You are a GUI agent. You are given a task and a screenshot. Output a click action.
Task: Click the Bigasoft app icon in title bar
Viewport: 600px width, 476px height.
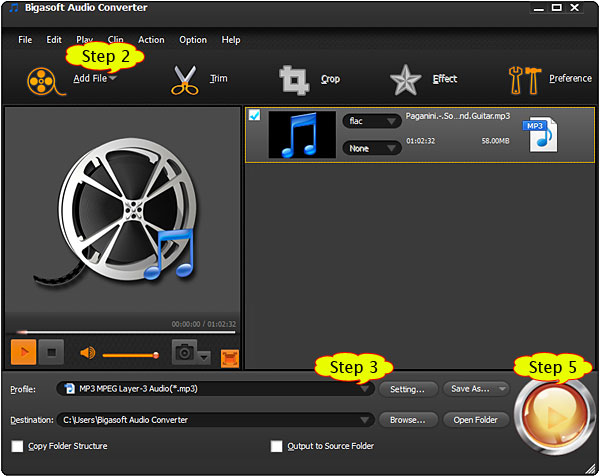(14, 8)
